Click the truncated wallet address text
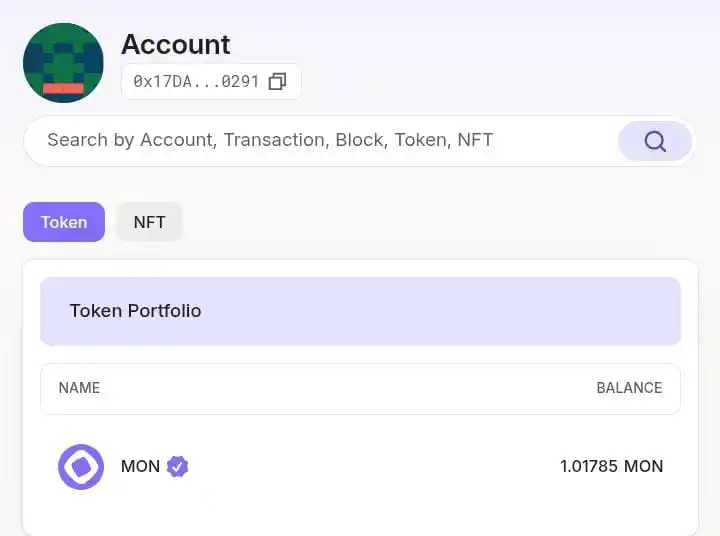Viewport: 720px width, 536px height. click(197, 81)
